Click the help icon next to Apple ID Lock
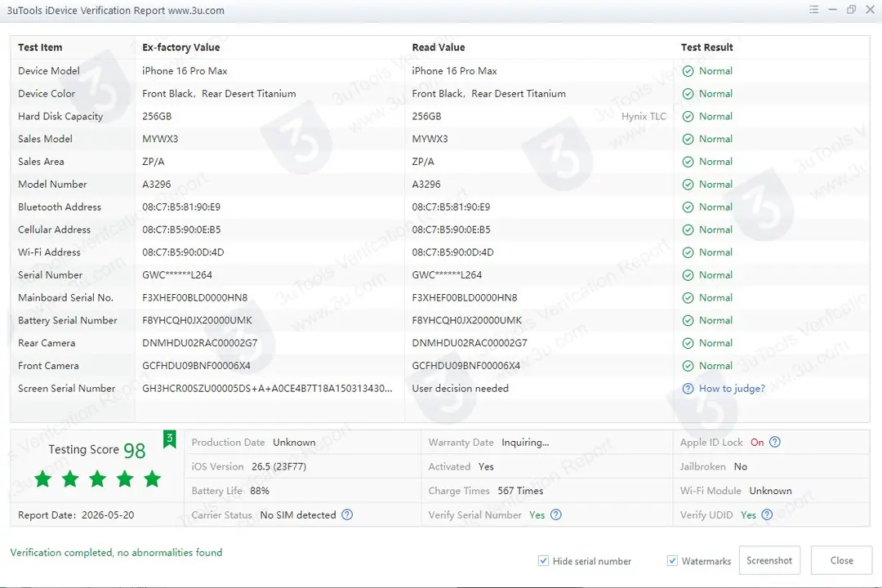The height and width of the screenshot is (588, 882). [x=774, y=443]
